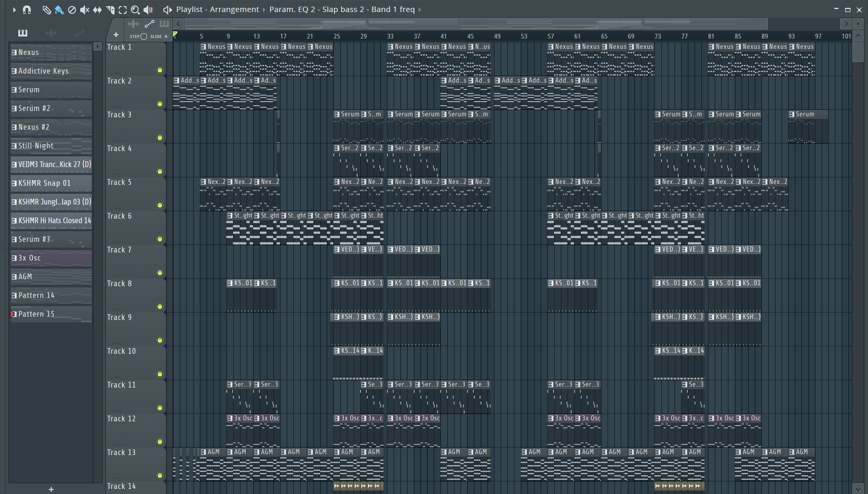Image resolution: width=868 pixels, height=494 pixels.
Task: Select Still Night pattern in the picker
Action: [x=51, y=146]
